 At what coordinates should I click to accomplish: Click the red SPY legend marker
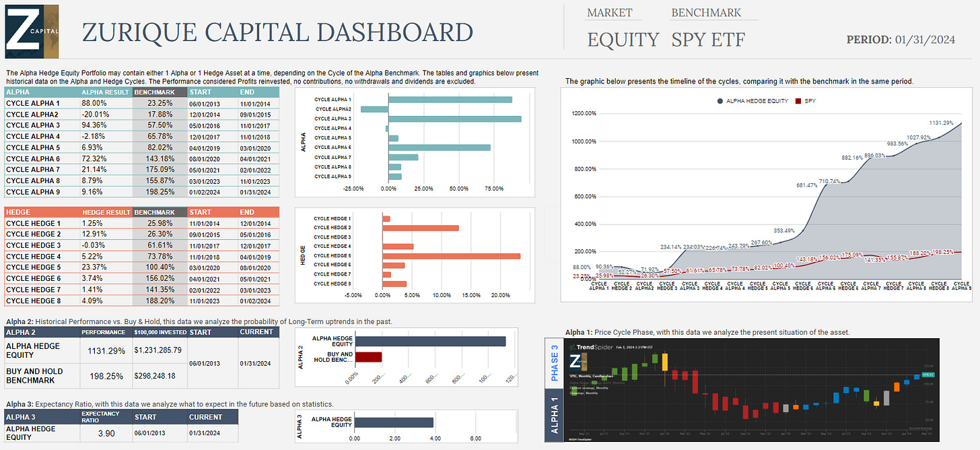tap(799, 100)
